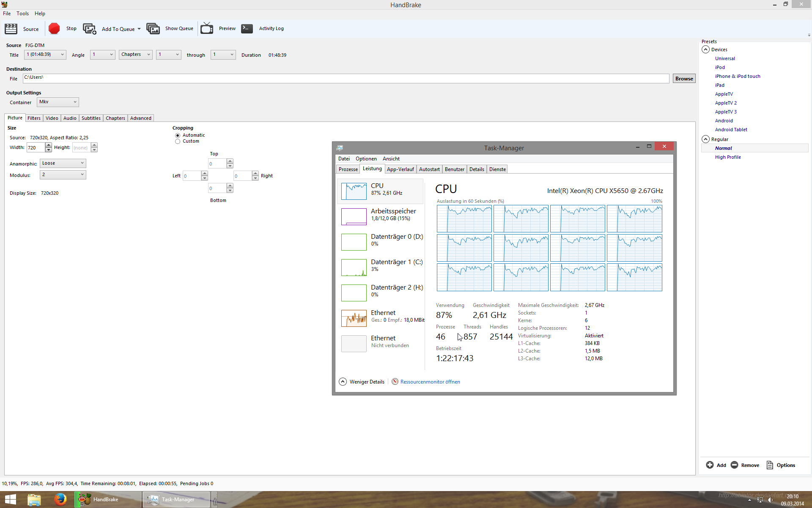Switch to the Video tab

52,118
